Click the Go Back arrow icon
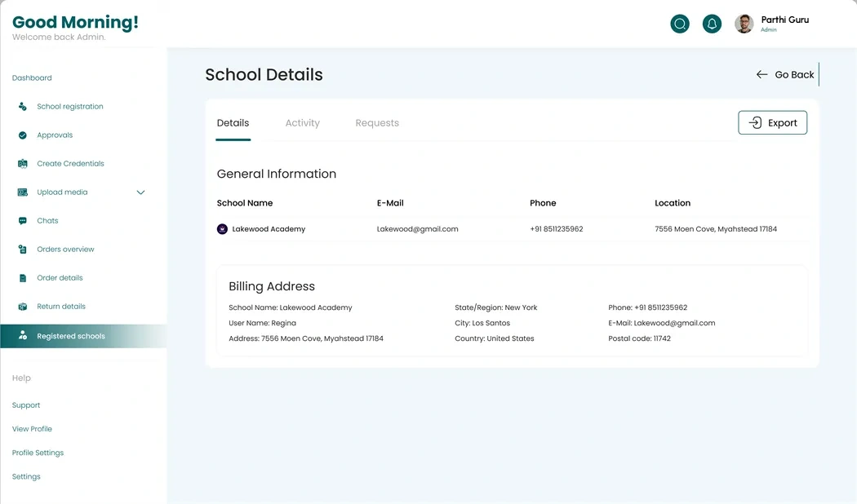857x504 pixels. pos(762,74)
